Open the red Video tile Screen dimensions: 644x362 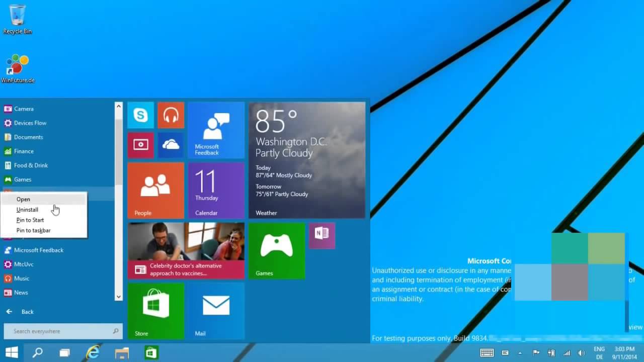[140, 145]
